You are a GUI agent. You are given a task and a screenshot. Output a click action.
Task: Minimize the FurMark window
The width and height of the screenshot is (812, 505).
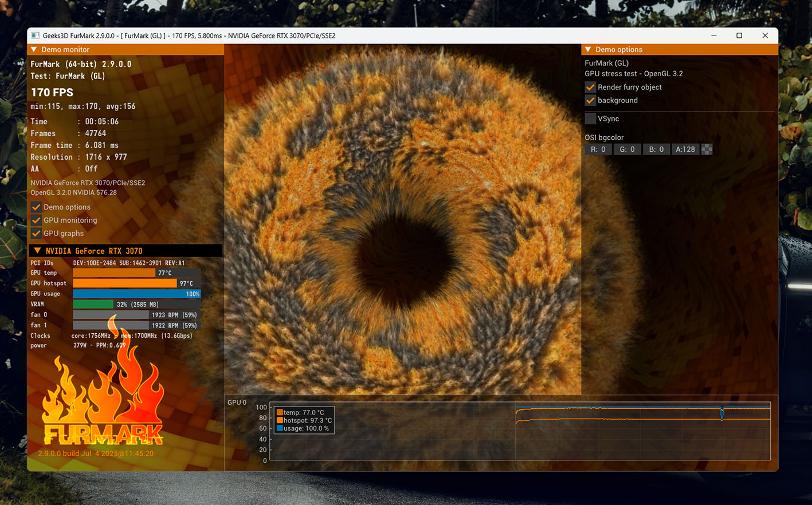tap(714, 35)
